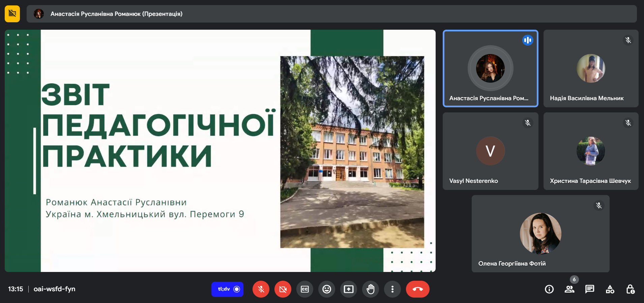Click the school building photo on the slide

[352, 152]
